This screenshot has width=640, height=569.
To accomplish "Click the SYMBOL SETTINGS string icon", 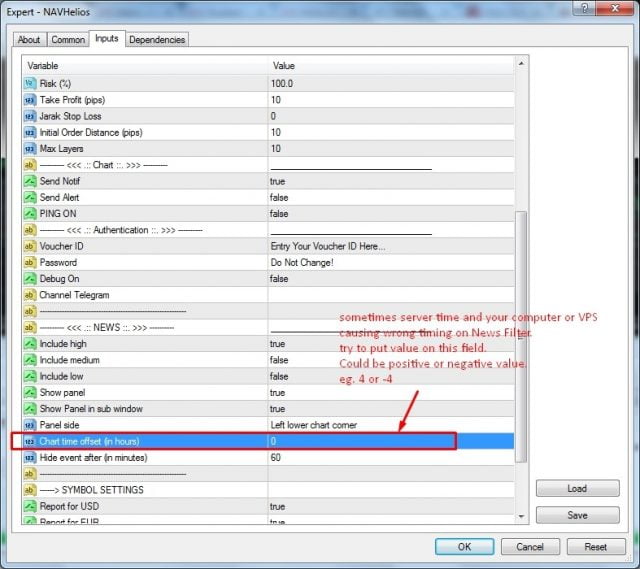I will click(30, 490).
